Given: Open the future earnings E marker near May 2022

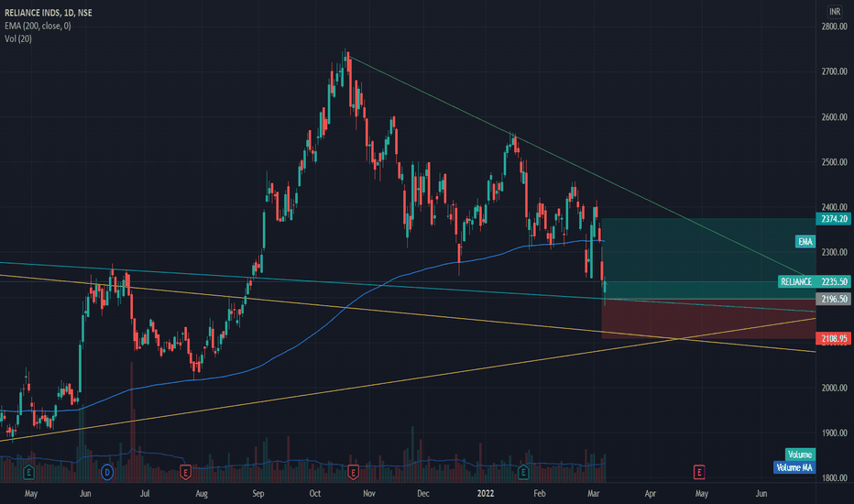Looking at the screenshot, I should pos(699,473).
